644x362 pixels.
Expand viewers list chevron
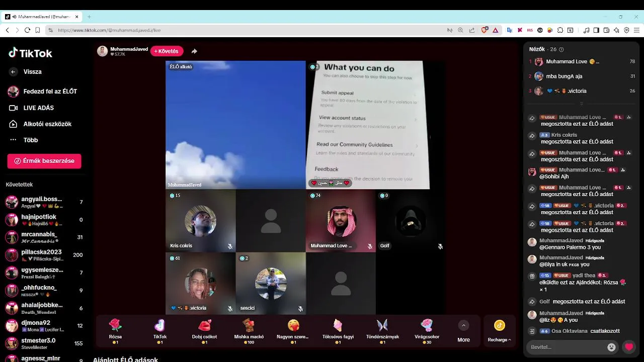click(582, 103)
